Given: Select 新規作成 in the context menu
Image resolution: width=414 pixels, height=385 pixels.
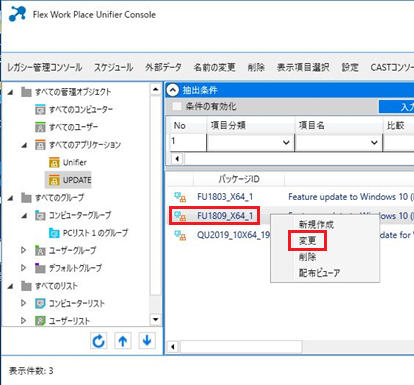Looking at the screenshot, I should [316, 224].
